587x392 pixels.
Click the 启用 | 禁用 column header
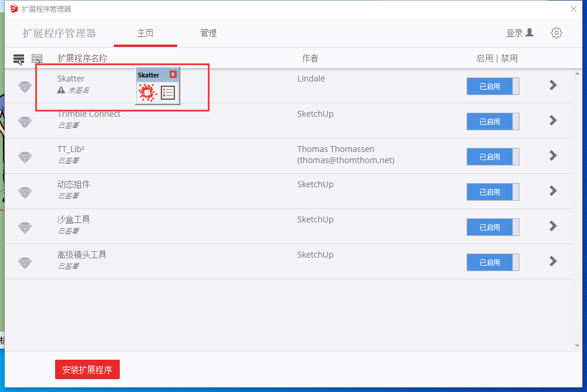click(497, 59)
